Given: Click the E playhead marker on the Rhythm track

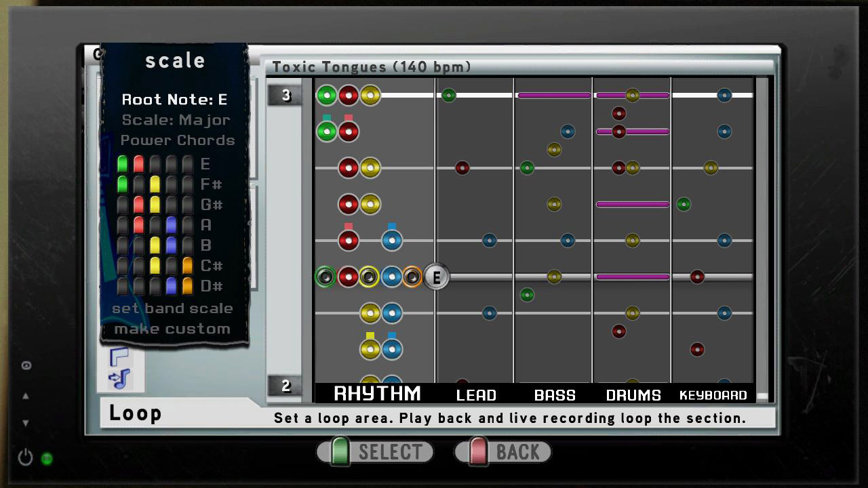Looking at the screenshot, I should coord(436,277).
